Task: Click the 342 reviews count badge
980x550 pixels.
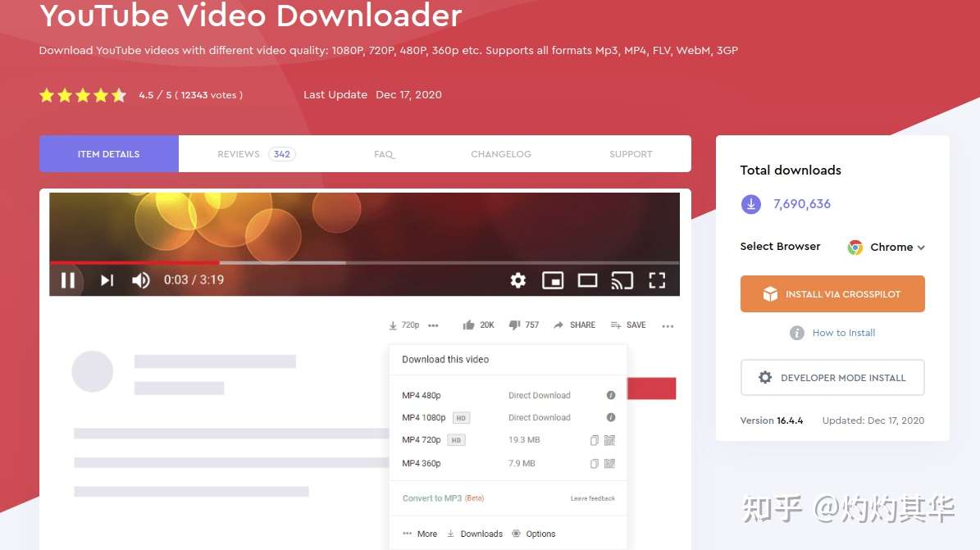Action: coord(282,154)
